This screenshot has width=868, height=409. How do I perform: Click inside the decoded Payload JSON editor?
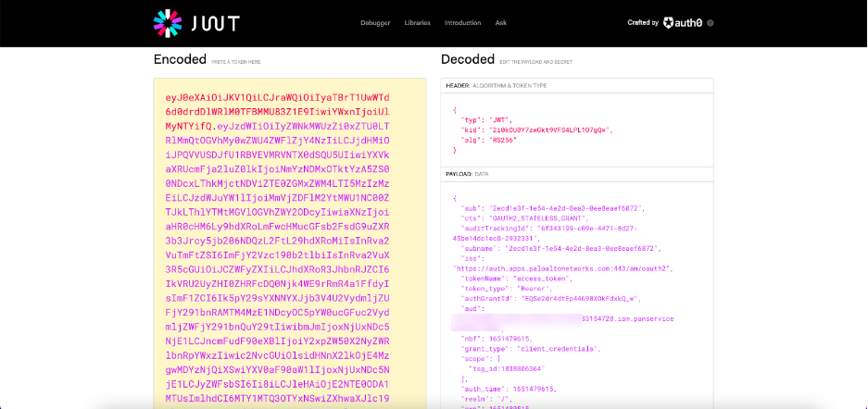[x=577, y=287]
